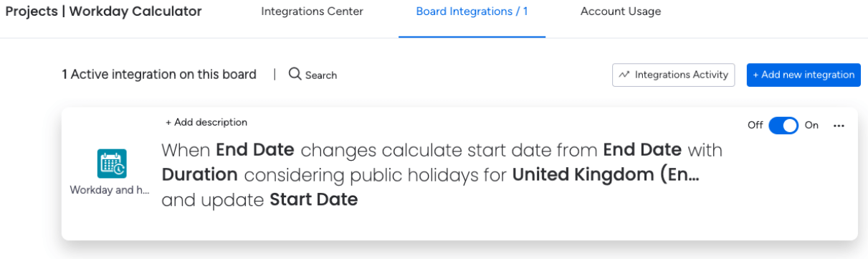The width and height of the screenshot is (868, 259).
Task: Select Start Date field in recipe
Action: click(314, 199)
